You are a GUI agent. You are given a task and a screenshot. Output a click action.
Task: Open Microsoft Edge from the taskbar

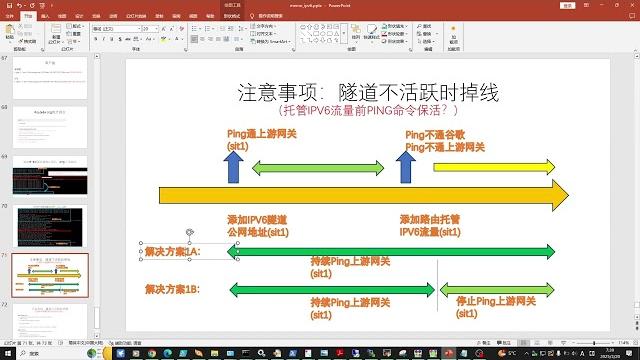(168, 353)
